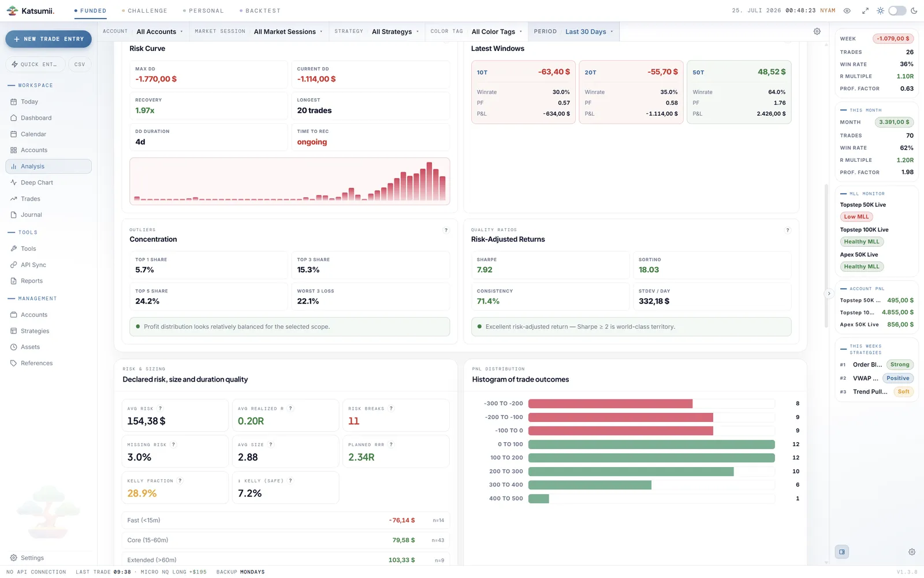Open the All Accounts dropdown
924x578 pixels.
(x=160, y=32)
